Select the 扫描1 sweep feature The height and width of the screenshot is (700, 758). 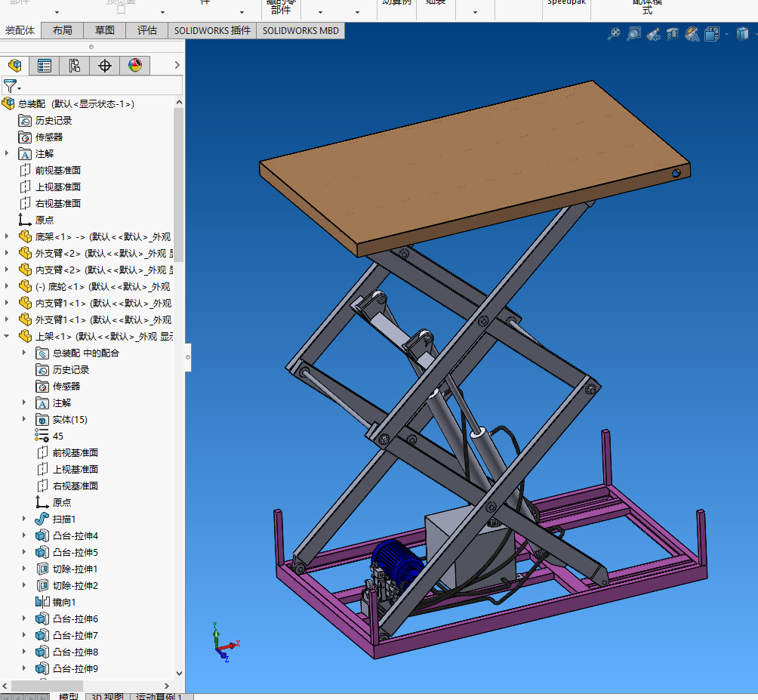coord(63,520)
